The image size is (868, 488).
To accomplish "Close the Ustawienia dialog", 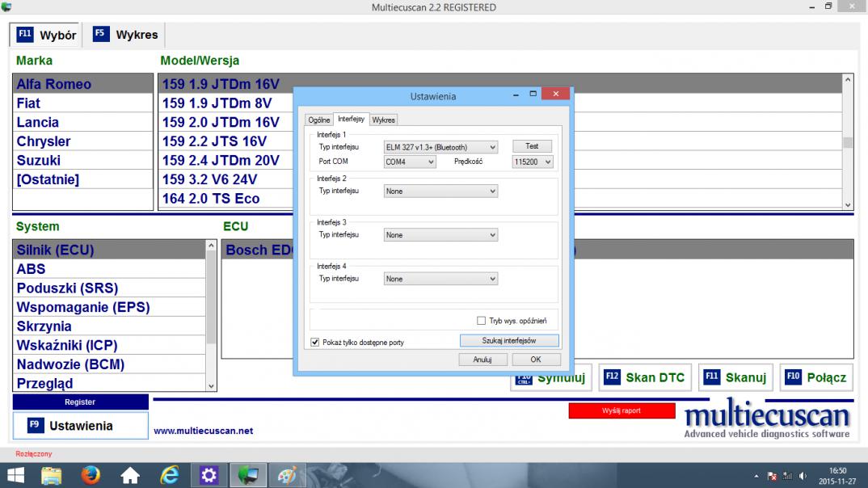I will [556, 94].
